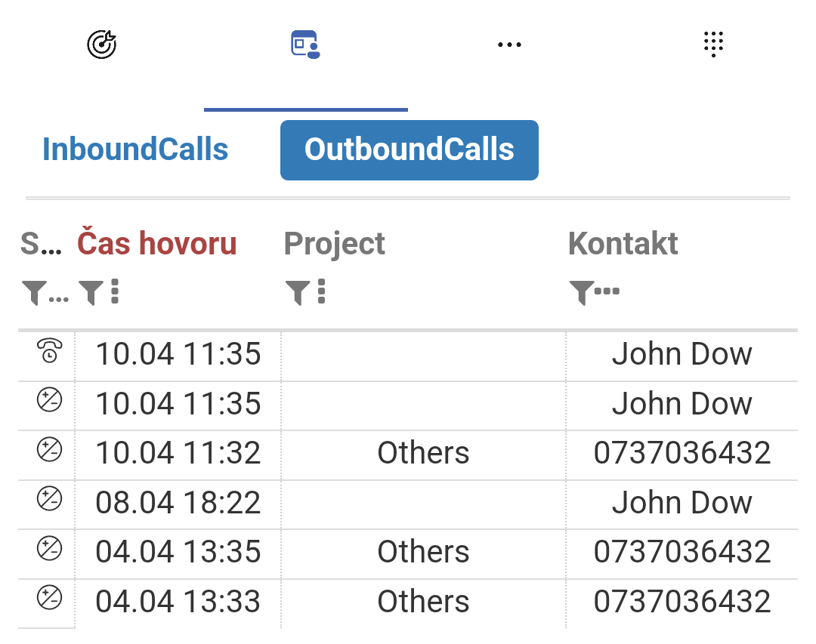Select the contact window icon tab

tap(305, 45)
